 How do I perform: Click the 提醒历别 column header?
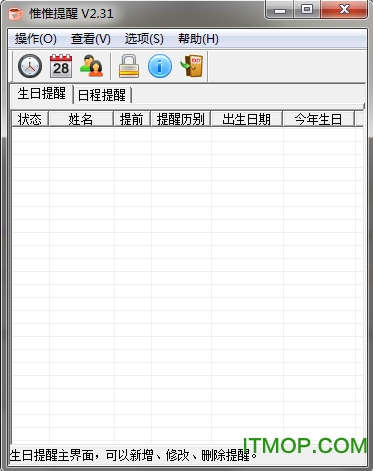point(181,119)
